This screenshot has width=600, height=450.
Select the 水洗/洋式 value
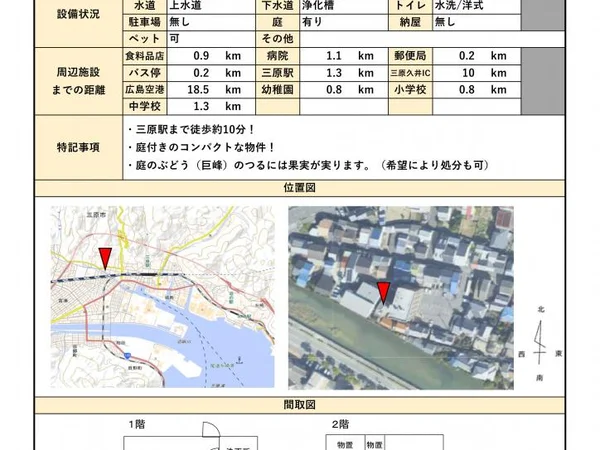459,5
